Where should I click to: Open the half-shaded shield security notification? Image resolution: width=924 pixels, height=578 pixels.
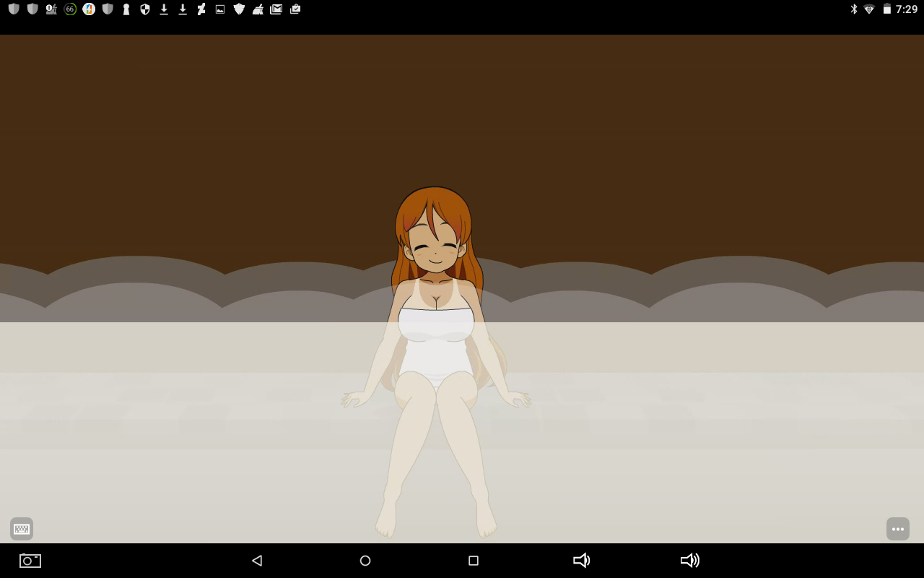click(x=145, y=9)
